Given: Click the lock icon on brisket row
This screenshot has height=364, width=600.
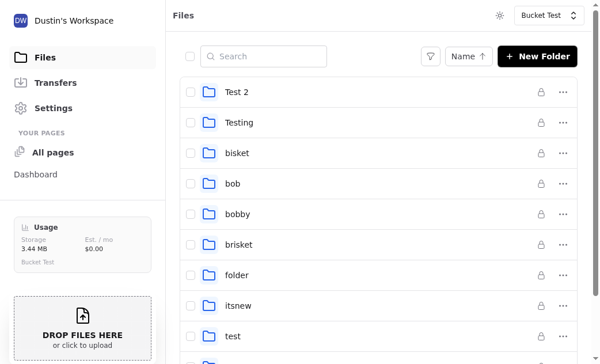Looking at the screenshot, I should 541,245.
